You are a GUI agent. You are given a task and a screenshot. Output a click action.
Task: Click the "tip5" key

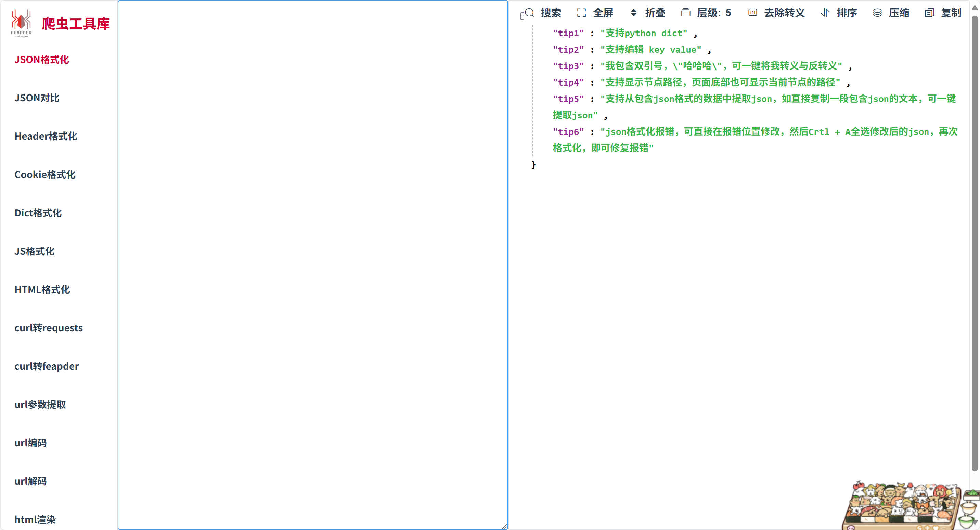[x=568, y=99]
